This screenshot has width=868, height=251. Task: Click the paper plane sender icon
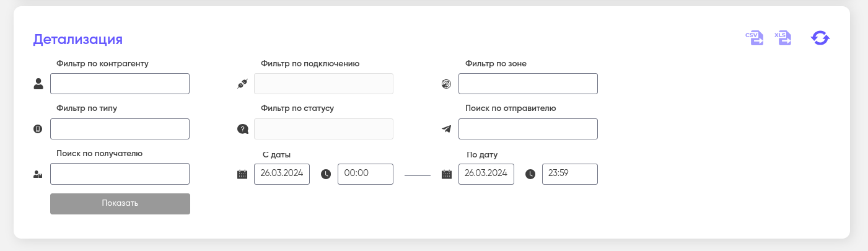(446, 129)
